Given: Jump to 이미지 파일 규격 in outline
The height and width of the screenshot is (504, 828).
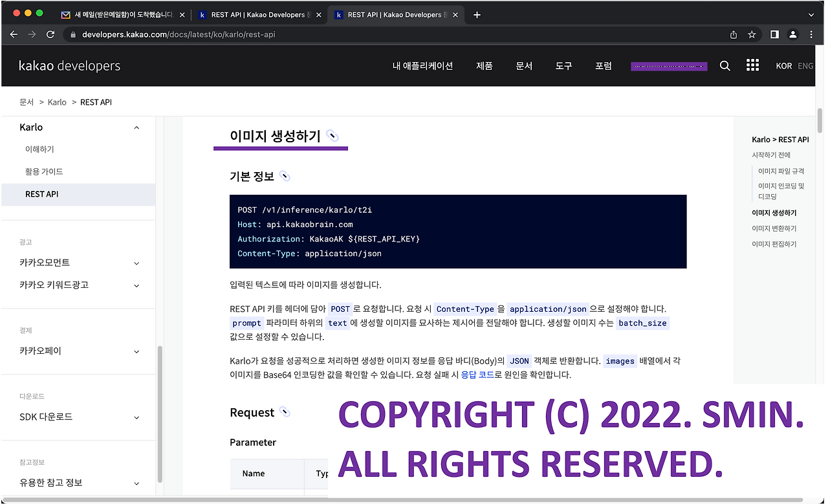Looking at the screenshot, I should pyautogui.click(x=781, y=171).
